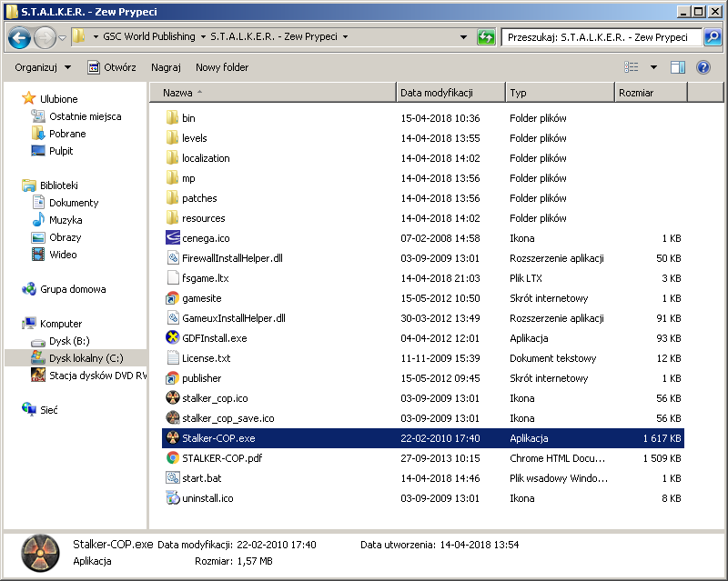Select Grupa domowa in sidebar
728x581 pixels.
pos(64,289)
